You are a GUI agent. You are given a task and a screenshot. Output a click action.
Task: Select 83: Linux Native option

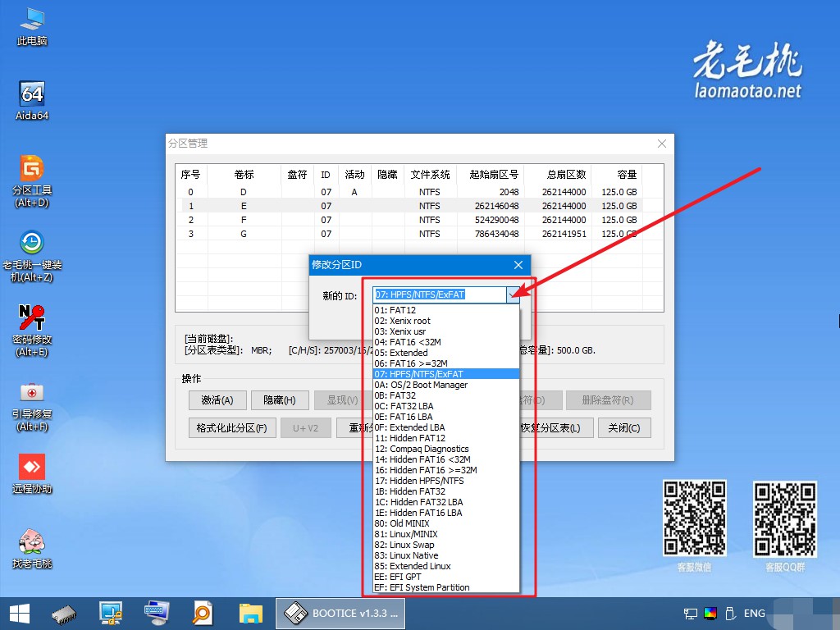pos(446,555)
